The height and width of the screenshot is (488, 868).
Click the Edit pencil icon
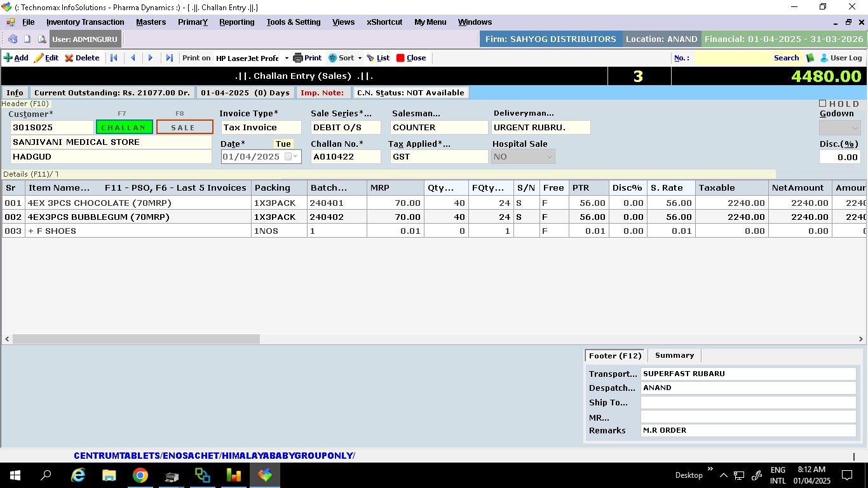pyautogui.click(x=39, y=58)
